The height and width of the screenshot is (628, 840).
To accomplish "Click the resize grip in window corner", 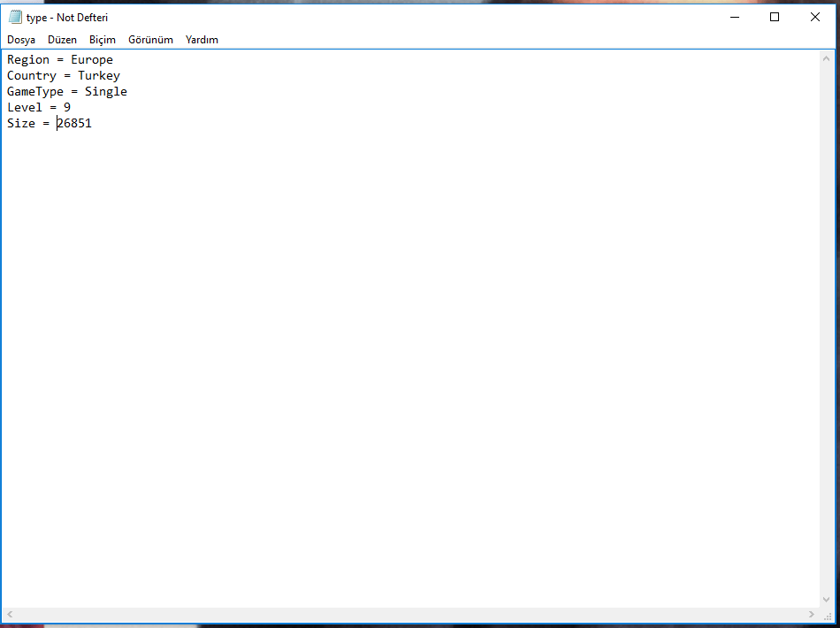I will (827, 617).
